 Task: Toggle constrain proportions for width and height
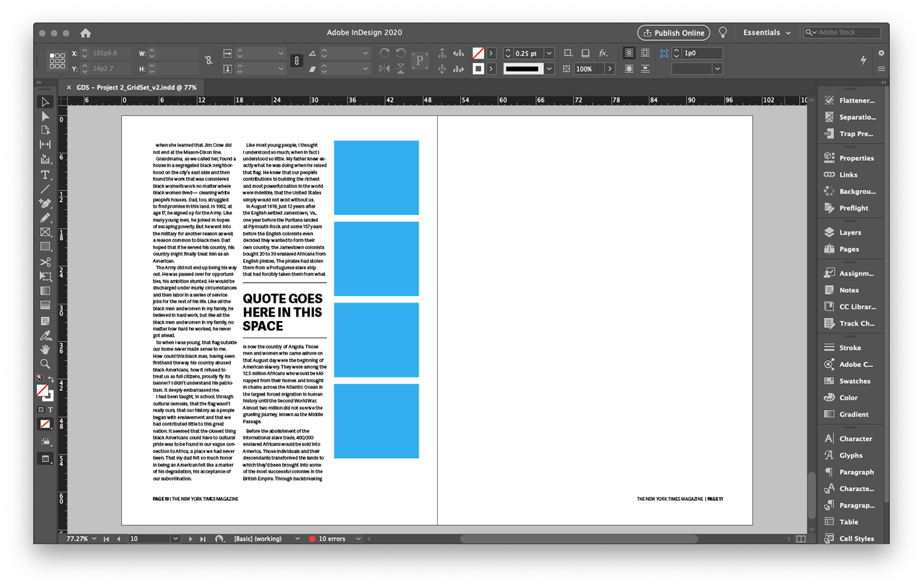tap(209, 61)
